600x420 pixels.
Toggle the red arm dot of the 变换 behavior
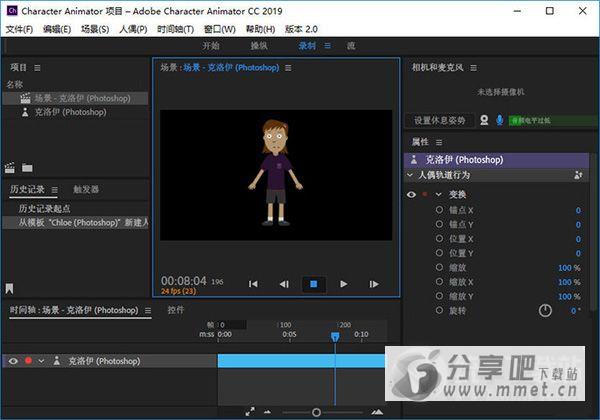(425, 194)
